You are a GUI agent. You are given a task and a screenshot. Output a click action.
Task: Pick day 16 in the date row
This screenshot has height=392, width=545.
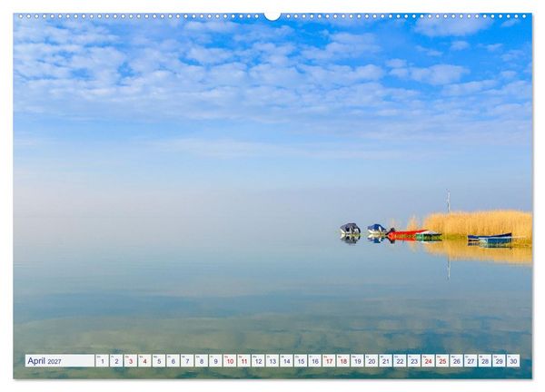pyautogui.click(x=315, y=360)
